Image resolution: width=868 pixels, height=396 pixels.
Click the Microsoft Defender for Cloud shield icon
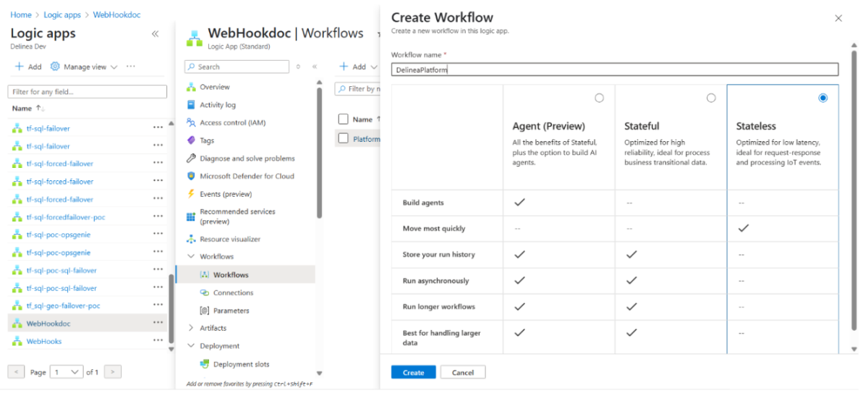tap(191, 176)
